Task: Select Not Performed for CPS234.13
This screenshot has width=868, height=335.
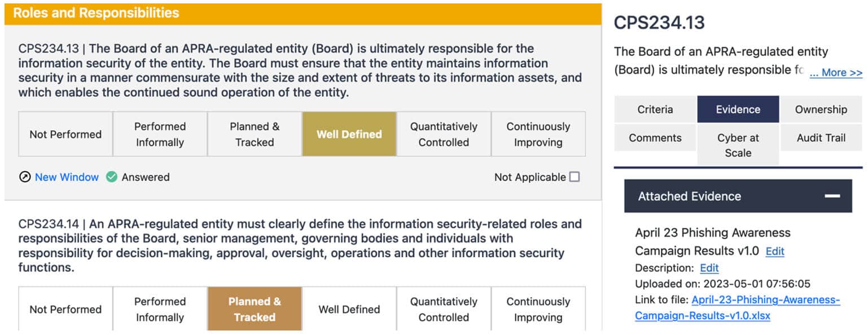Action: click(x=65, y=134)
